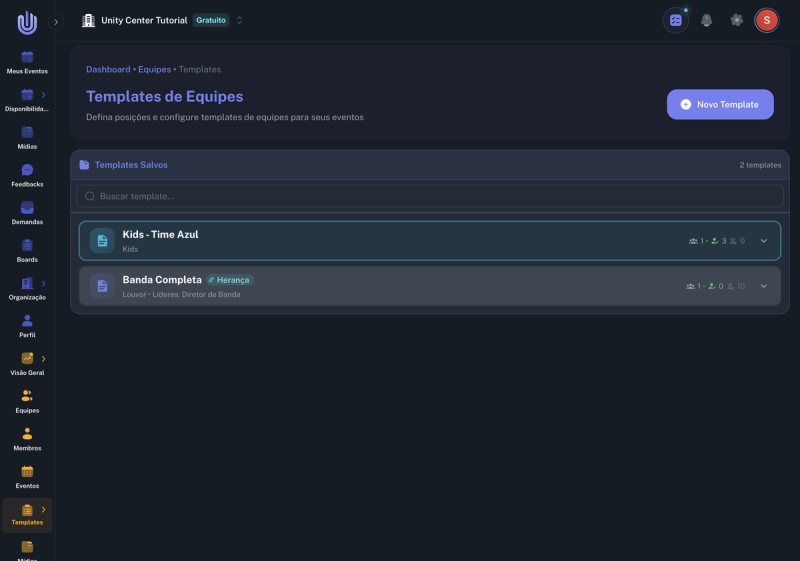Click the member counts on Kids - Time Azul
Screen dimensions: 800x561
717,241
